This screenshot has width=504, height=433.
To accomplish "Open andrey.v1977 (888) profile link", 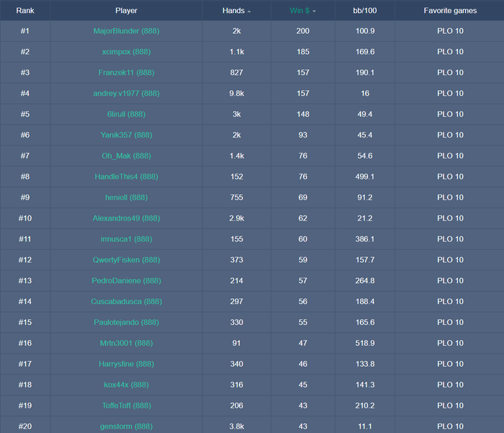I will [x=126, y=94].
